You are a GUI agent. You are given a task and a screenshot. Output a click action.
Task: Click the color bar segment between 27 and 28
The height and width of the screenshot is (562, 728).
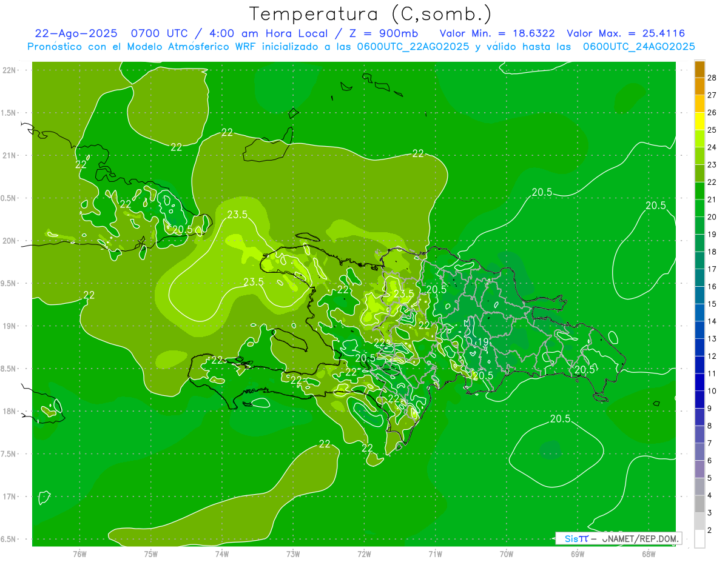699,87
